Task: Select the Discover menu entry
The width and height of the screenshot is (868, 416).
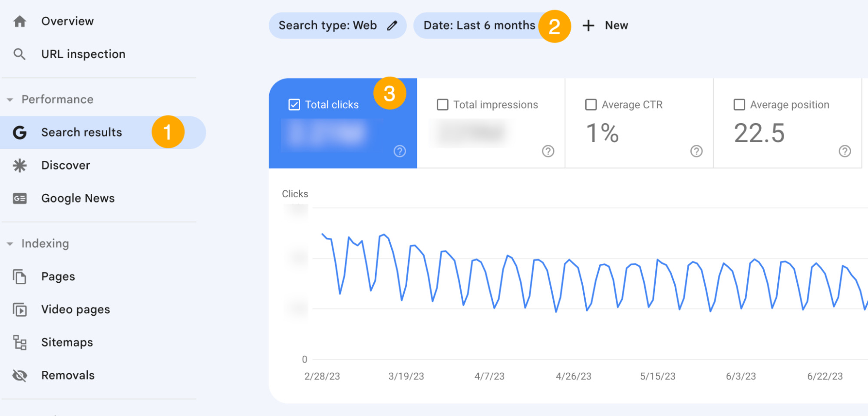Action: 65,165
